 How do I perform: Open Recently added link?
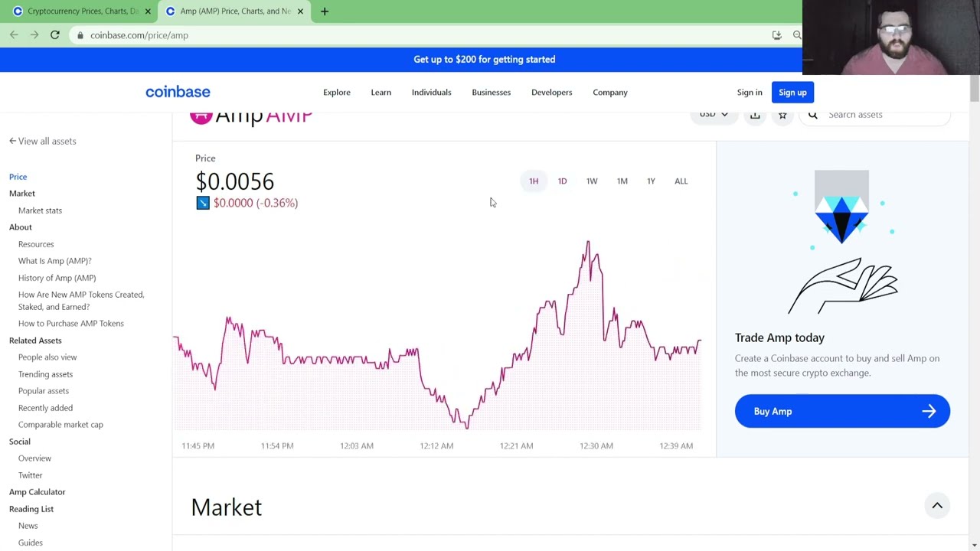tap(45, 408)
